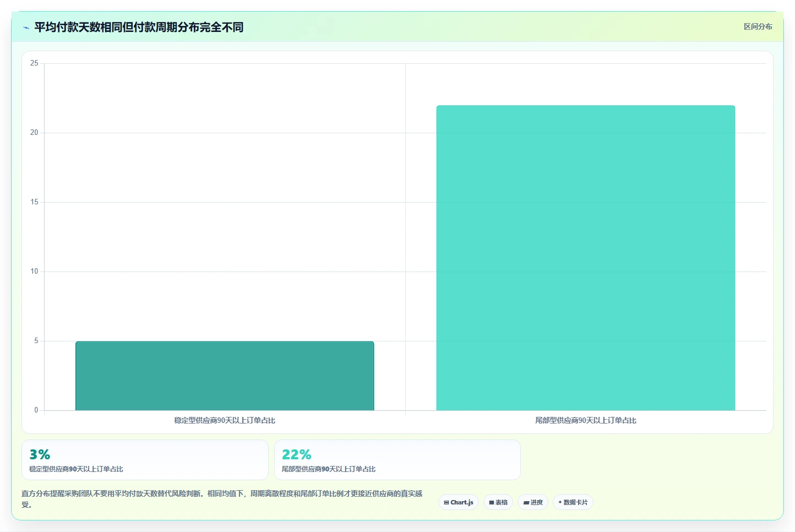
Task: Click x-axis label 尾部型供应商90天以上订单占比
Action: [586, 420]
